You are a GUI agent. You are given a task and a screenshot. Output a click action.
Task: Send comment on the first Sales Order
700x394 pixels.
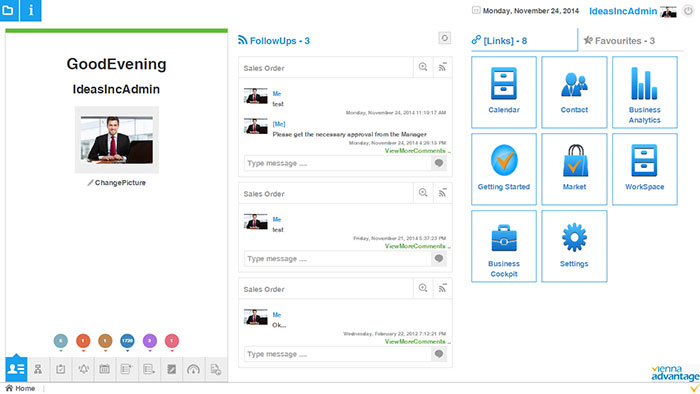pos(439,163)
